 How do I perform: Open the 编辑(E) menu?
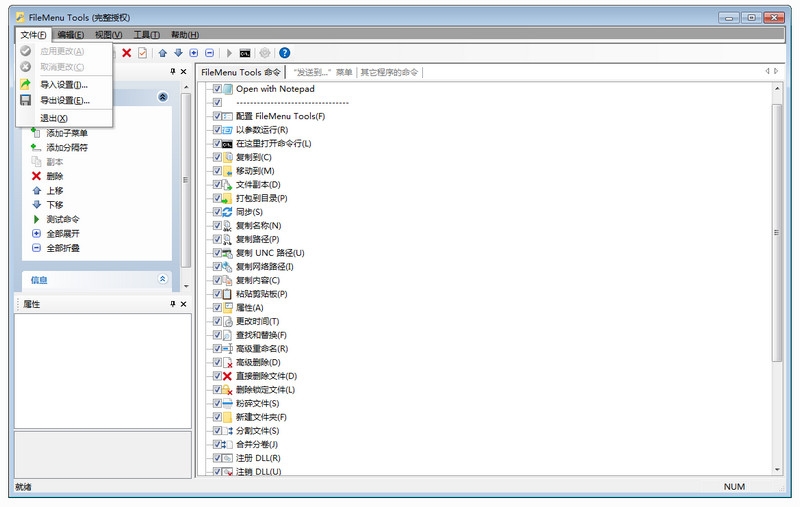70,35
